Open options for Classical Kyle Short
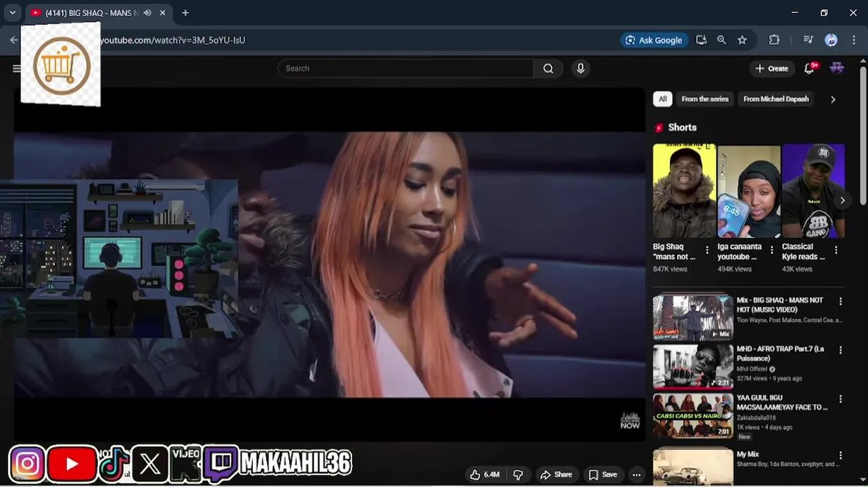 [x=836, y=250]
